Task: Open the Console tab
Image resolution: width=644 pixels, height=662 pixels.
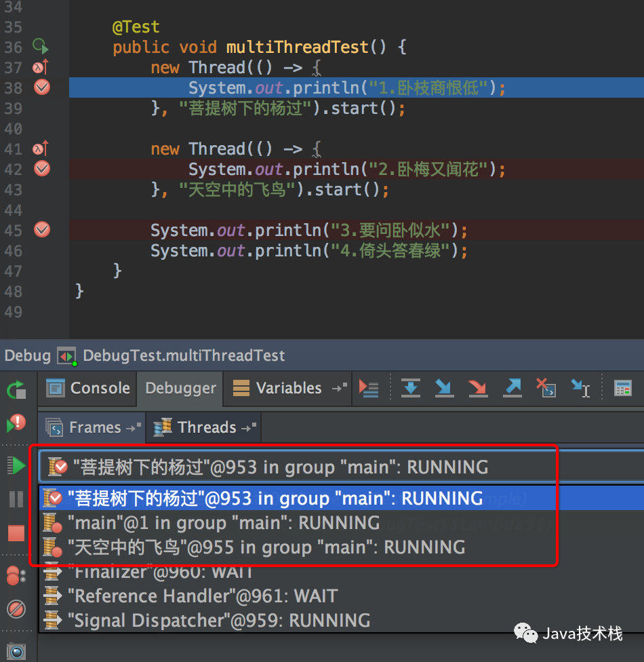Action: coord(87,389)
